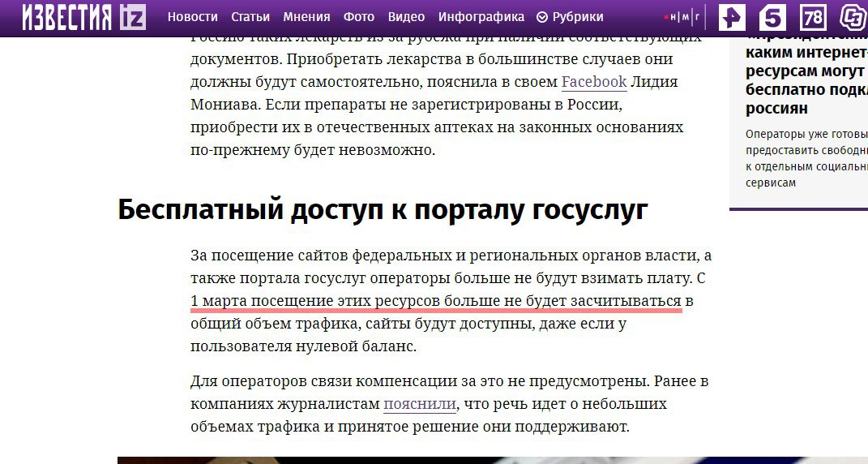Follow the Facebook link in the article
Image resolution: width=868 pixels, height=464 pixels.
[594, 82]
